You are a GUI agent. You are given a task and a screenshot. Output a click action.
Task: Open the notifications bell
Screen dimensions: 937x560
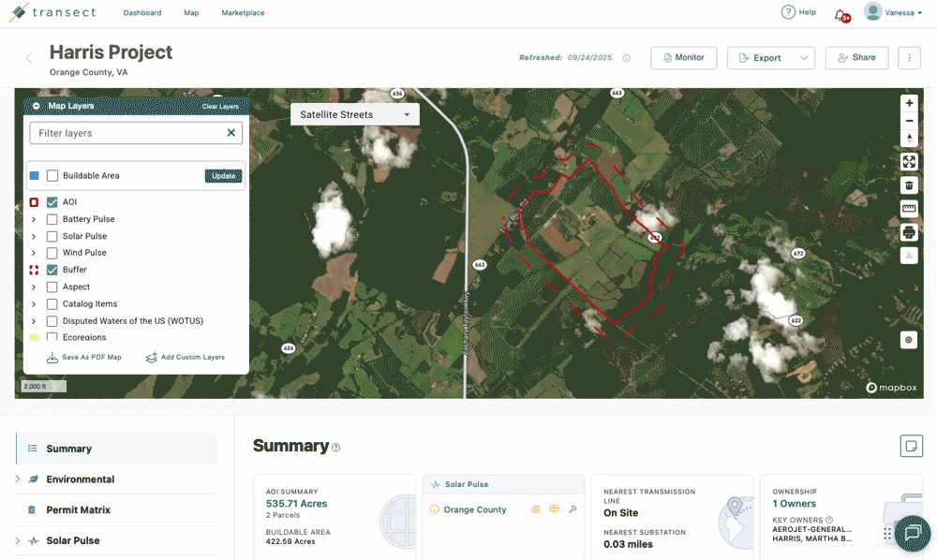840,14
